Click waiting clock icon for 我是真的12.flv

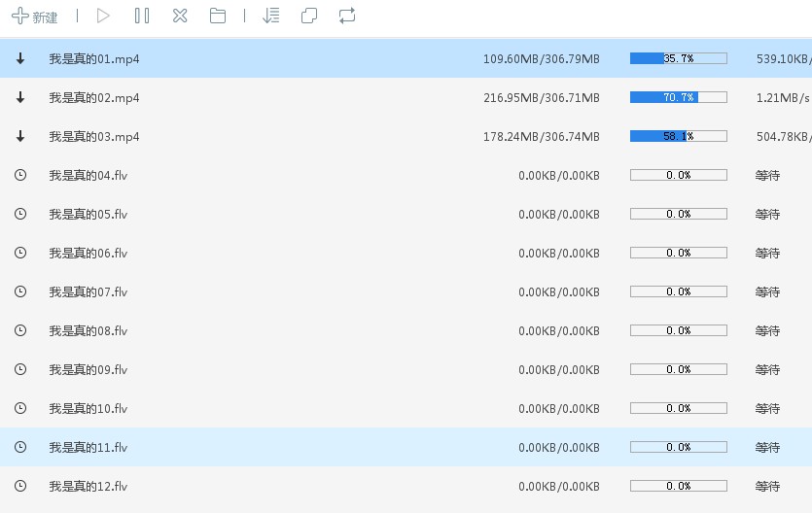click(x=20, y=486)
